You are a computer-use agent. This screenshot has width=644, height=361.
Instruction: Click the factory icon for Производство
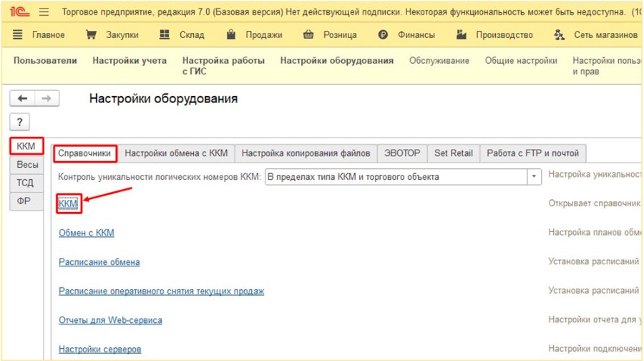(x=462, y=34)
